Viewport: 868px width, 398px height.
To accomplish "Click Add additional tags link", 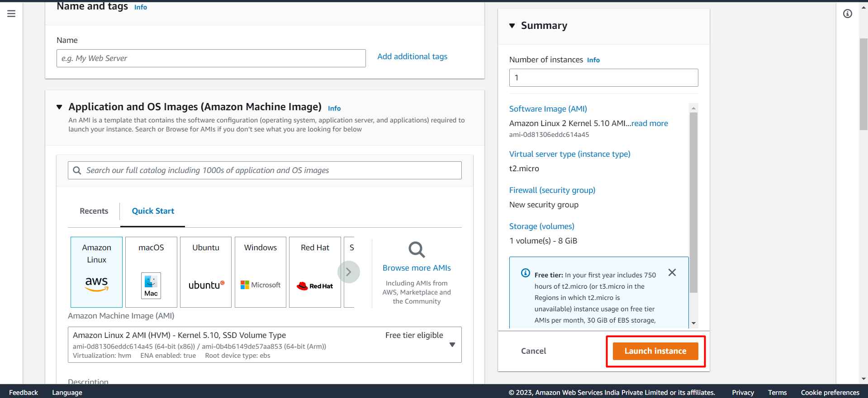I will 413,56.
